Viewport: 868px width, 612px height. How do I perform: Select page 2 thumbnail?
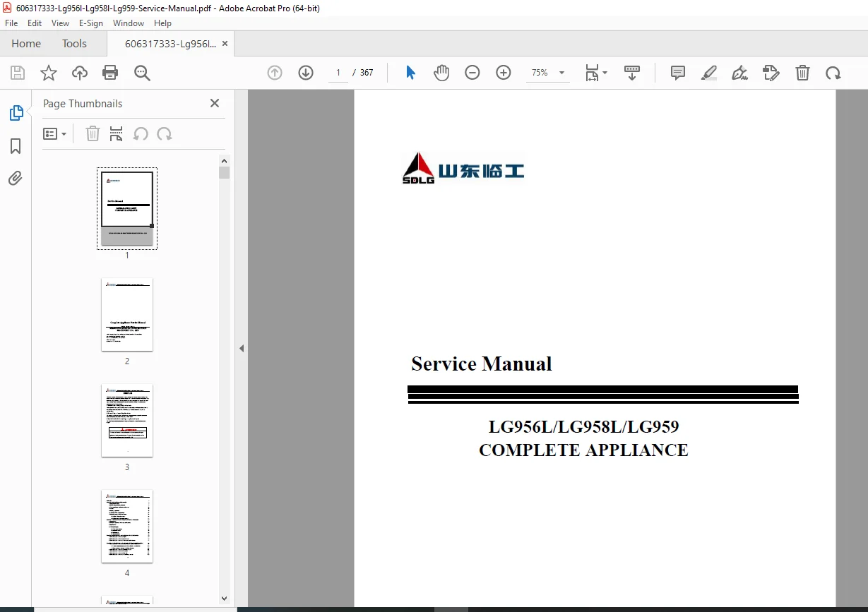127,314
